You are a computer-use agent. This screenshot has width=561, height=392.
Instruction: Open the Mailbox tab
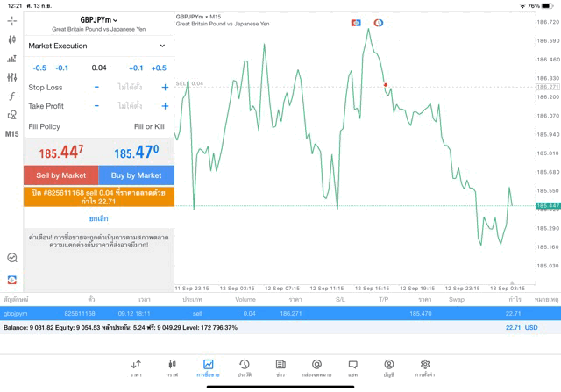(316, 368)
